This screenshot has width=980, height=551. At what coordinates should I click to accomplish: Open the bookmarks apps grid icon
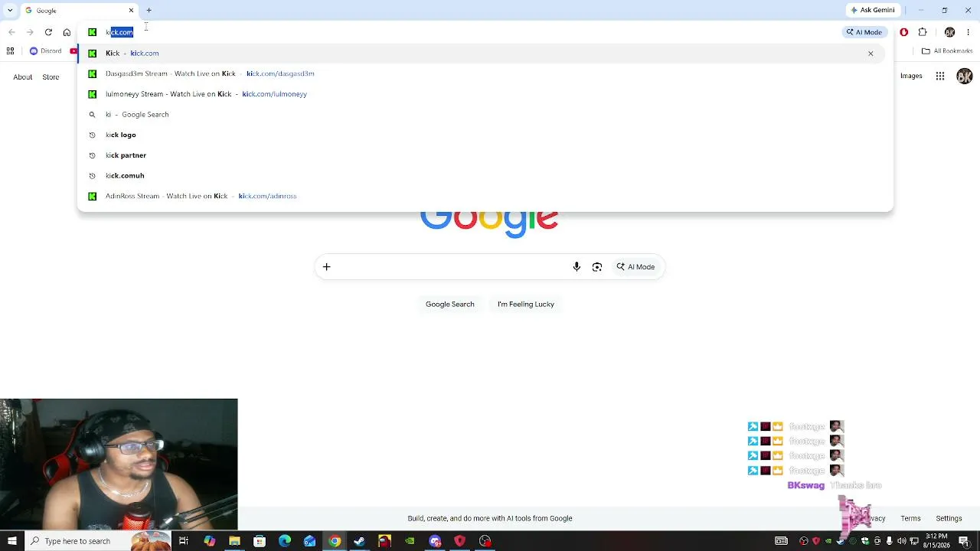click(10, 51)
